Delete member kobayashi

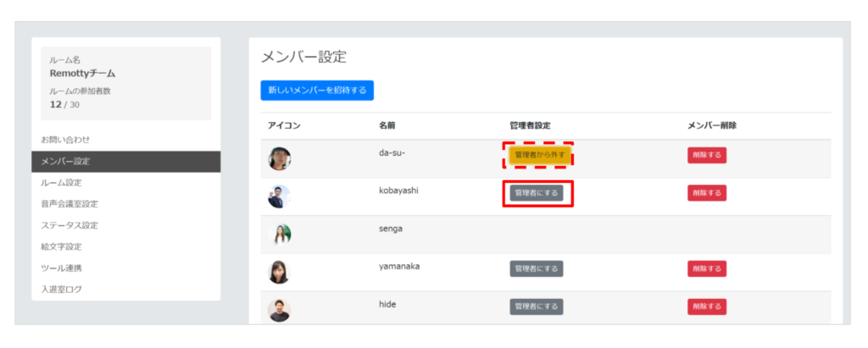click(707, 193)
